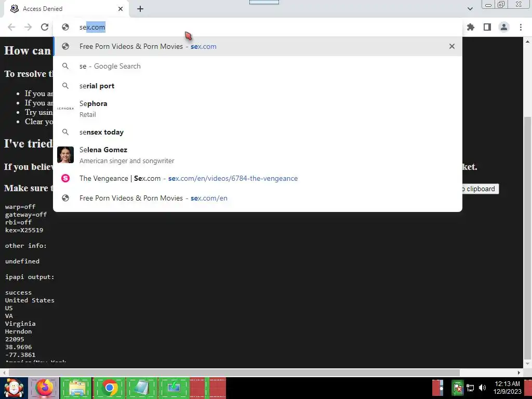Click the horizontal page scrollbar thumb
This screenshot has height=399, width=532.
coord(234,373)
